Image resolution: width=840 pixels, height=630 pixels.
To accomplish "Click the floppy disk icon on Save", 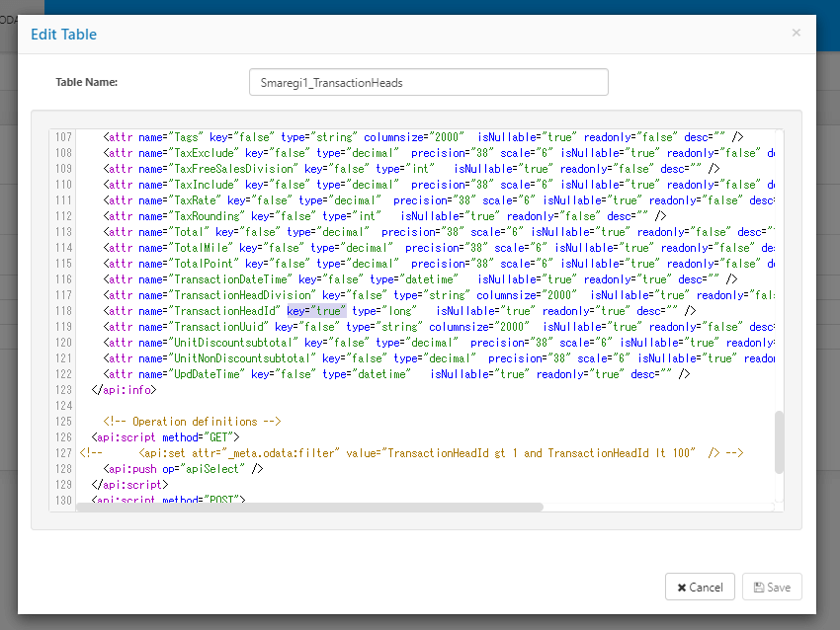I will [x=758, y=588].
